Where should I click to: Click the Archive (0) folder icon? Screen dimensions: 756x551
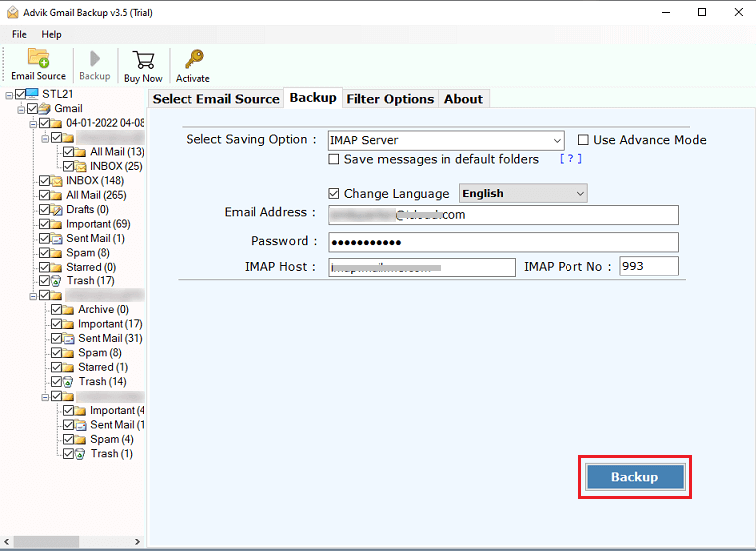(68, 310)
